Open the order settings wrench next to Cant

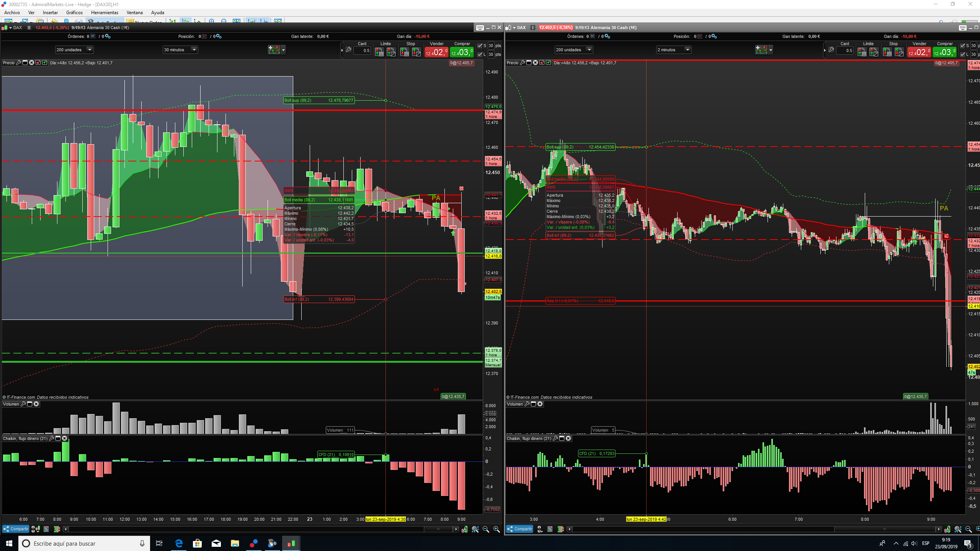(x=348, y=50)
